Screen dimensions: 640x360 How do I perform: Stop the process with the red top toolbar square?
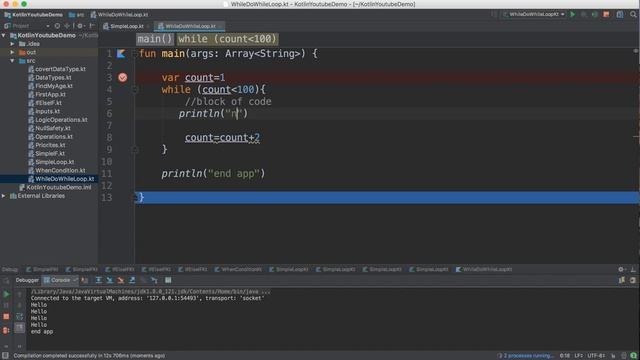pos(606,14)
